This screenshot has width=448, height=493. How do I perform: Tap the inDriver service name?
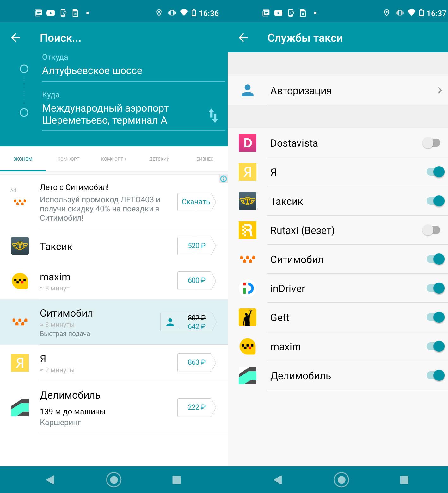coord(288,289)
